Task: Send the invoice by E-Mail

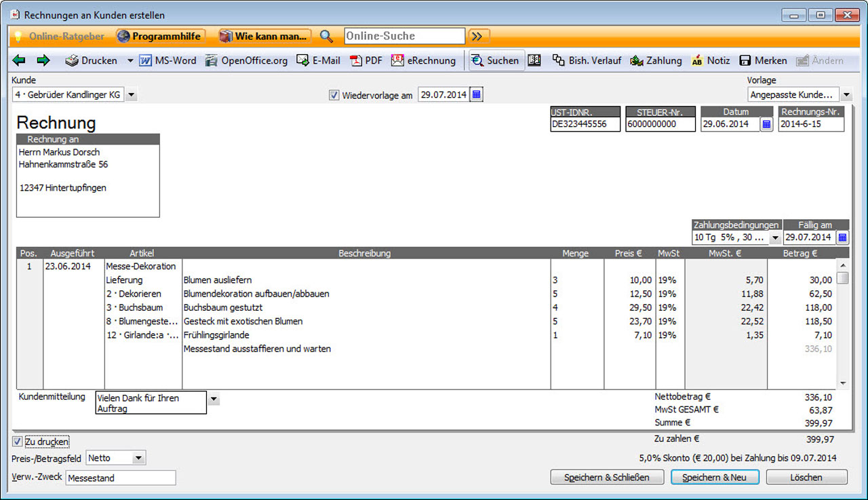Action: click(x=318, y=60)
